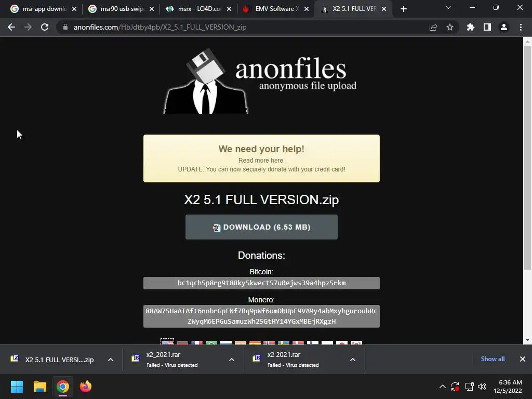This screenshot has width=532, height=399.
Task: Bookmark this page with the star icon
Action: [x=450, y=27]
